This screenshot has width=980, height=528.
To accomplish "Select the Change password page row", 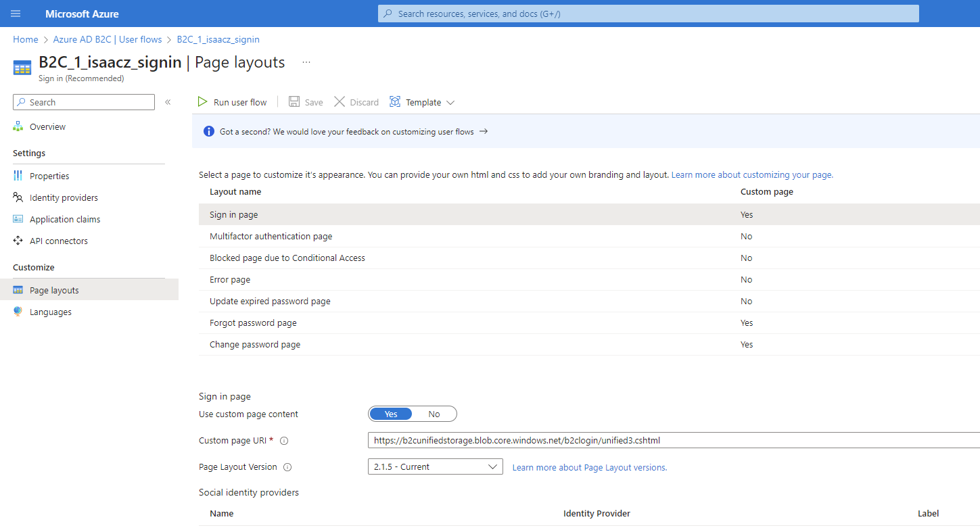I will tap(589, 344).
